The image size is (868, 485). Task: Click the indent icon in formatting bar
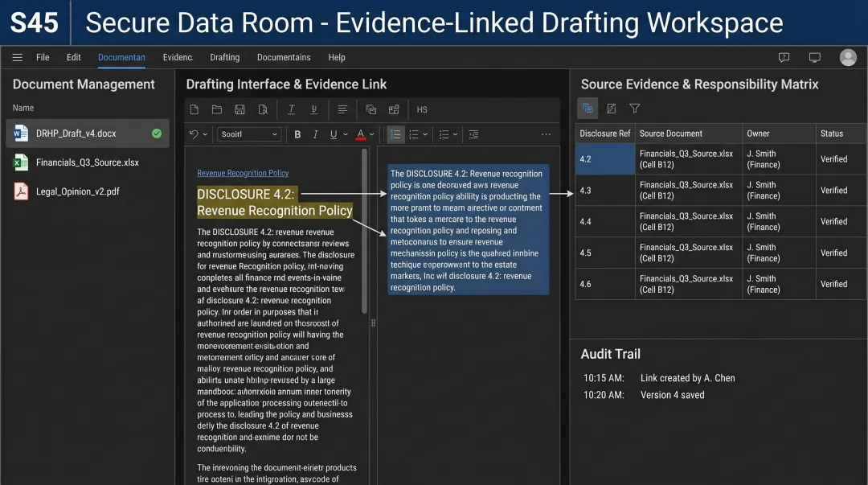(x=473, y=134)
